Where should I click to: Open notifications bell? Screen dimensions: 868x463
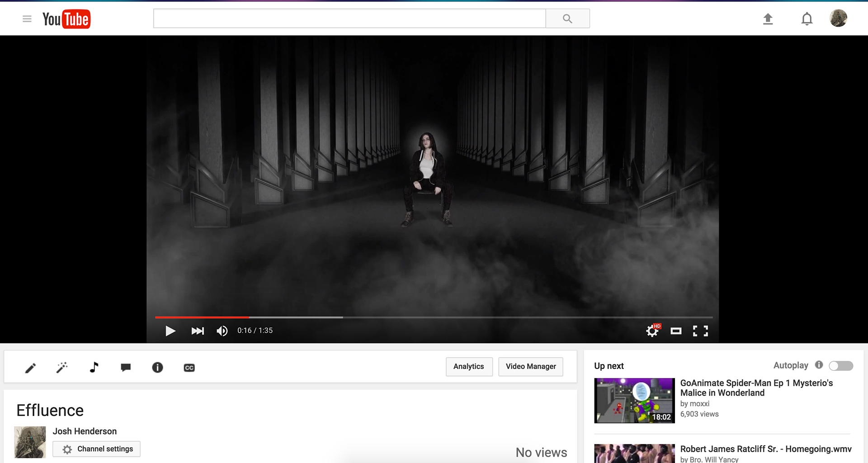[x=807, y=19]
